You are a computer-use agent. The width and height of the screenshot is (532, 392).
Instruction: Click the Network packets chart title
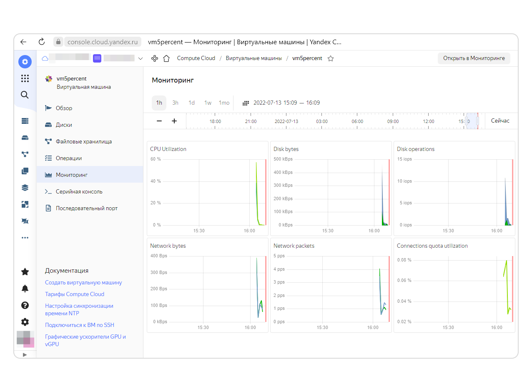click(294, 246)
